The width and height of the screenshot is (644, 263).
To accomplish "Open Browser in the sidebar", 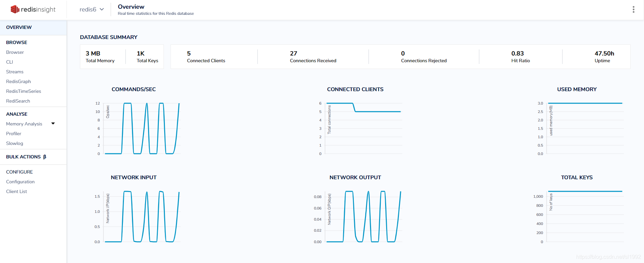I will [x=15, y=52].
